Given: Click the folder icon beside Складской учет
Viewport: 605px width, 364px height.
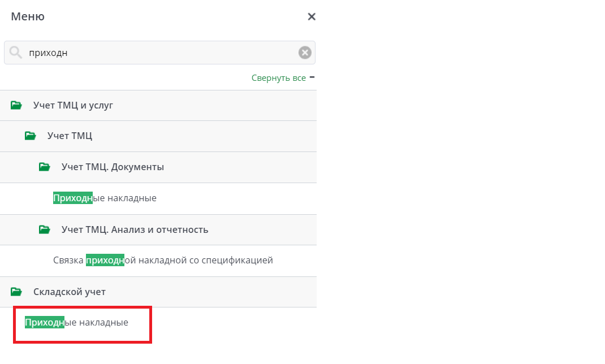Looking at the screenshot, I should (16, 292).
